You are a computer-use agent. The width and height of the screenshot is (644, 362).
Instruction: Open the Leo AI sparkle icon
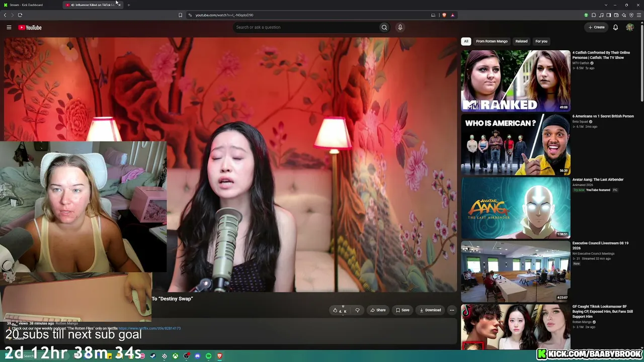pyautogui.click(x=624, y=15)
